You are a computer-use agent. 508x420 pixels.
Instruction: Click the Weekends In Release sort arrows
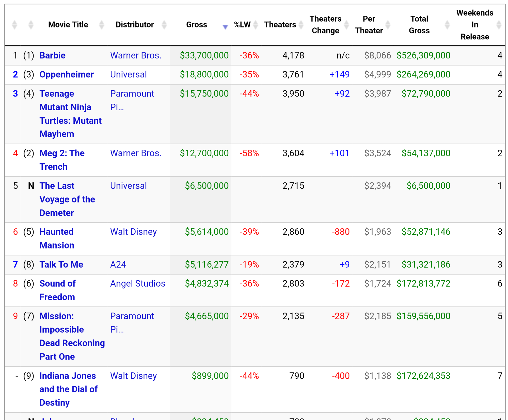pos(499,25)
